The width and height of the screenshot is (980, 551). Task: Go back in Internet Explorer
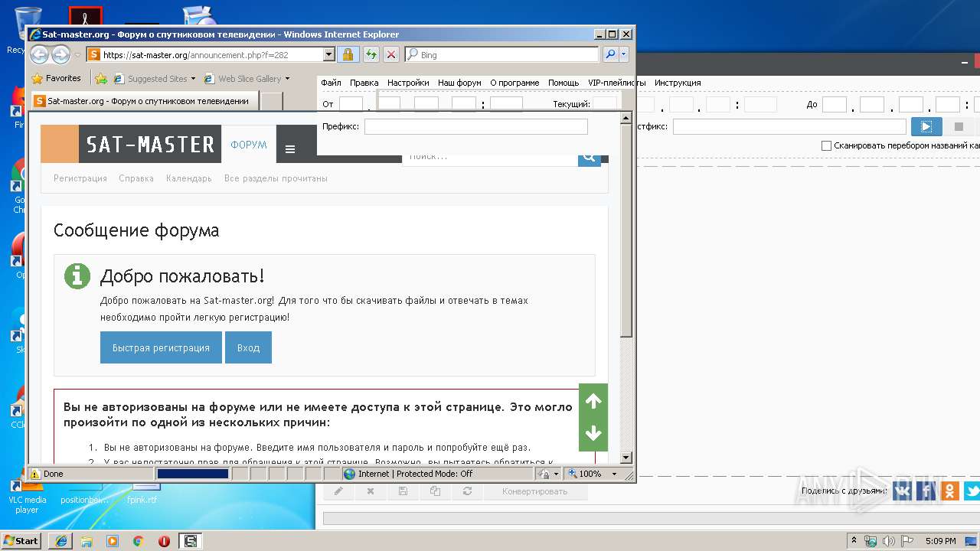[39, 54]
